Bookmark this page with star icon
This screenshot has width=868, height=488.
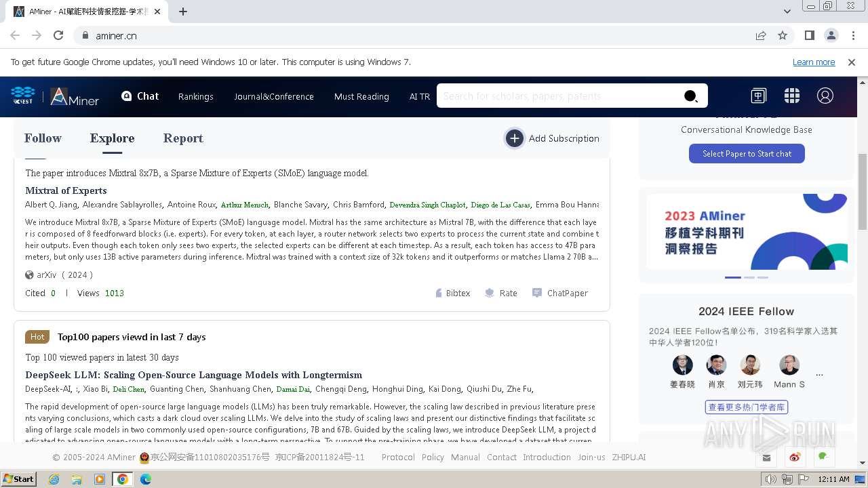point(783,35)
